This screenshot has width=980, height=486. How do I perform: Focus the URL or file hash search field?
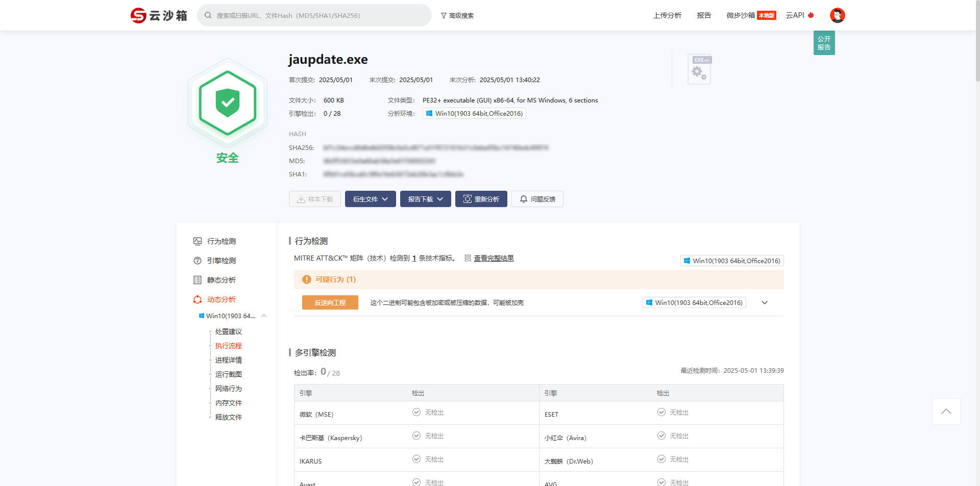(x=314, y=15)
